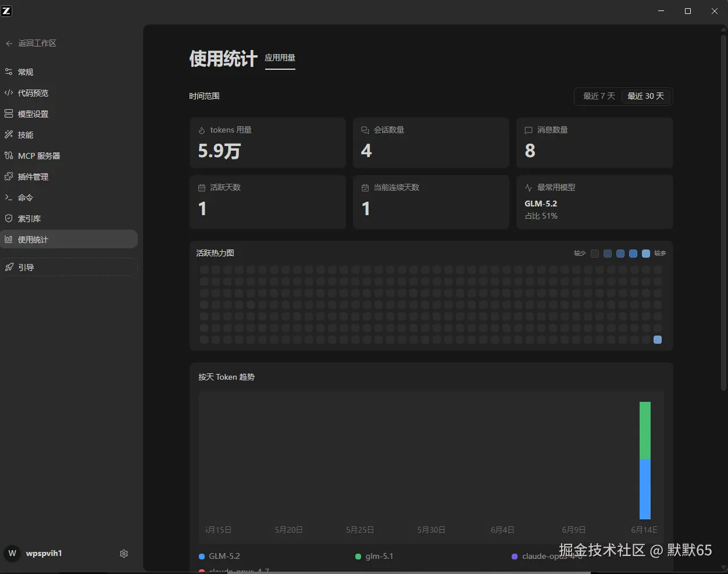Click the 引导 rocket icon
Image resolution: width=728 pixels, height=574 pixels.
(9, 268)
